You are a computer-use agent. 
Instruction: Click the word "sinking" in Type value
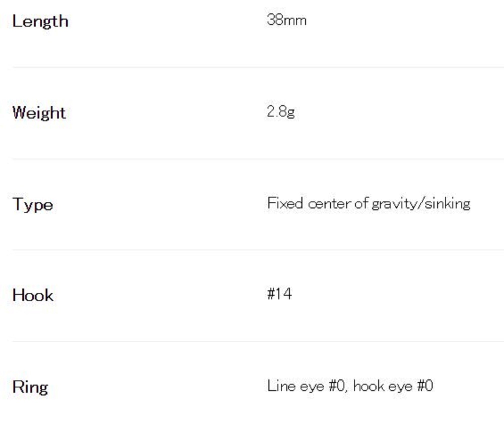click(448, 204)
